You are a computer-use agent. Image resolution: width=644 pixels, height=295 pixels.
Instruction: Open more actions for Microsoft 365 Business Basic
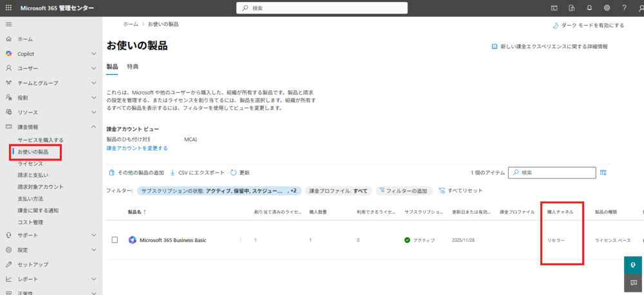[x=240, y=240]
